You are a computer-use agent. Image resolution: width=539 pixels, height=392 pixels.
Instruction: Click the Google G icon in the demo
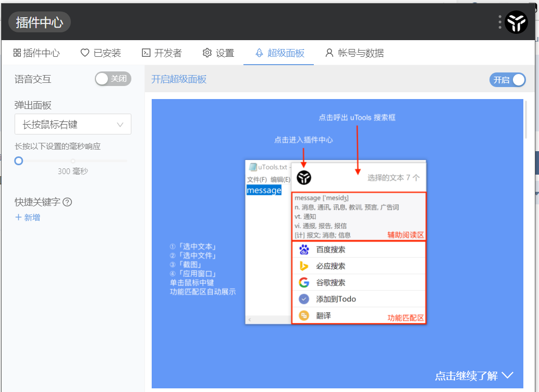pos(304,283)
